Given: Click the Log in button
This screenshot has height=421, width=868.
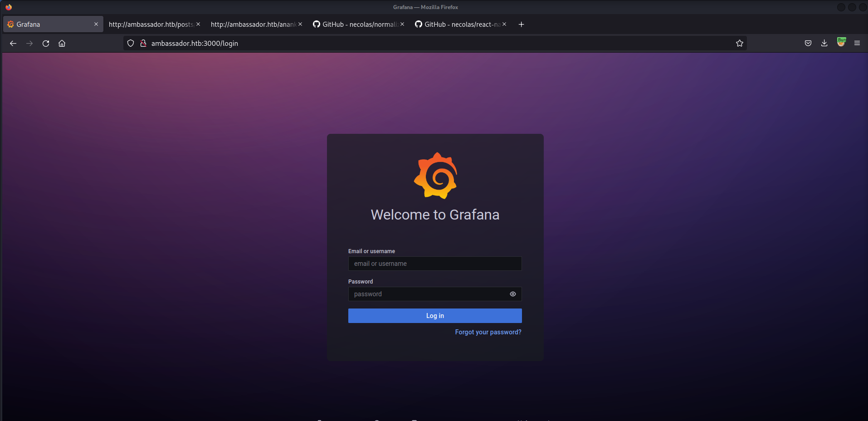Looking at the screenshot, I should click(x=435, y=316).
